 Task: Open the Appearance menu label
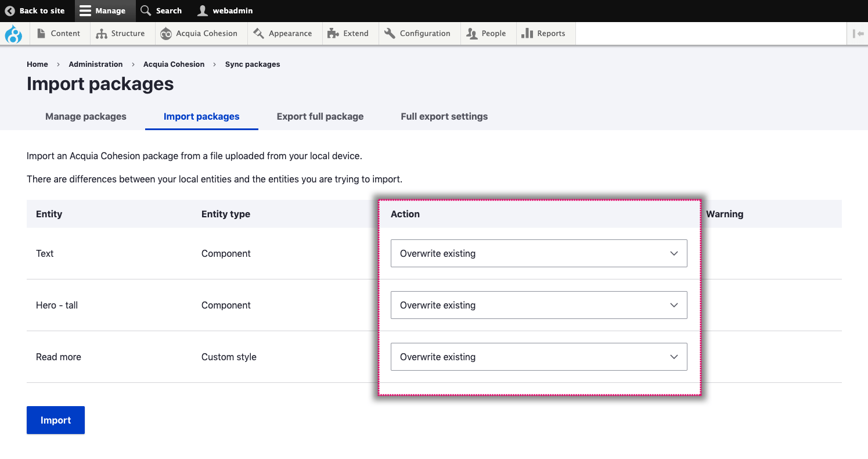290,34
